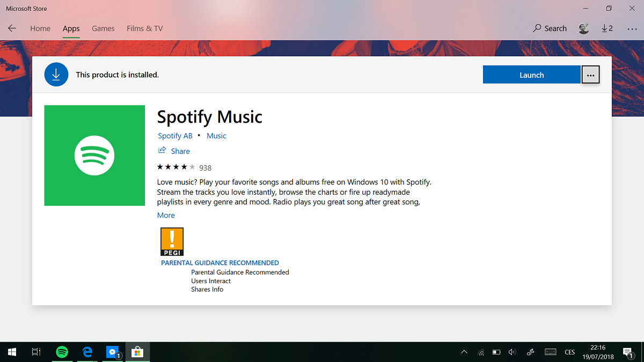Screen dimensions: 644x362
Task: Open the Store header three-dot menu
Action: pyautogui.click(x=632, y=28)
